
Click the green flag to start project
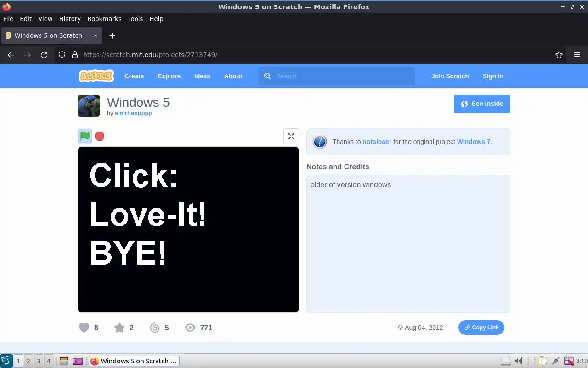tap(85, 136)
